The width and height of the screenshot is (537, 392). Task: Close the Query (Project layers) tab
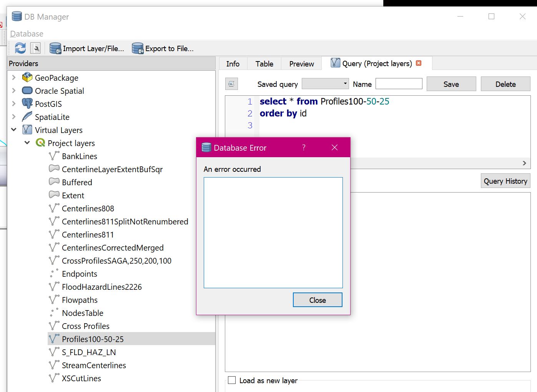click(419, 63)
